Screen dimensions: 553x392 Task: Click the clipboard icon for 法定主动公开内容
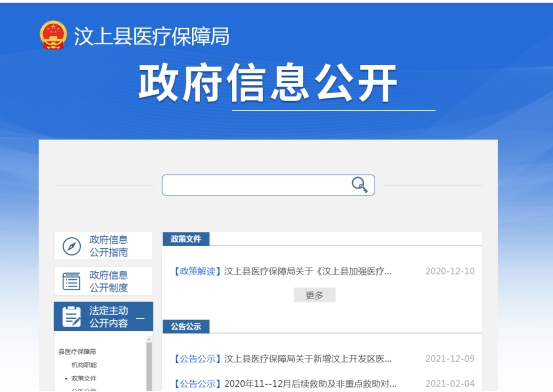pos(72,316)
